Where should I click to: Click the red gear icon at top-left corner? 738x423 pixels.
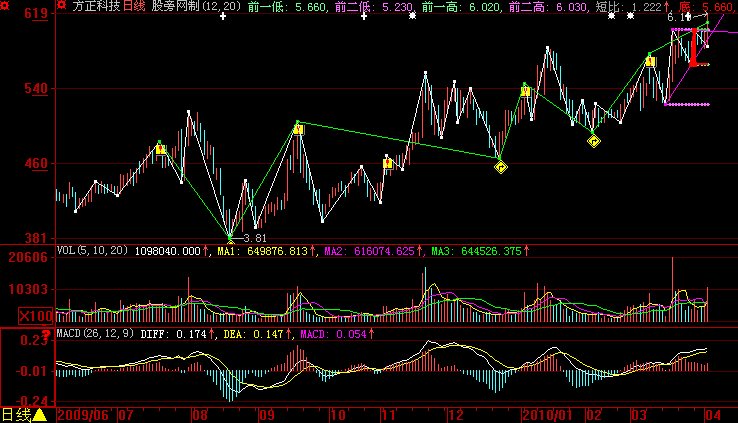(4, 6)
